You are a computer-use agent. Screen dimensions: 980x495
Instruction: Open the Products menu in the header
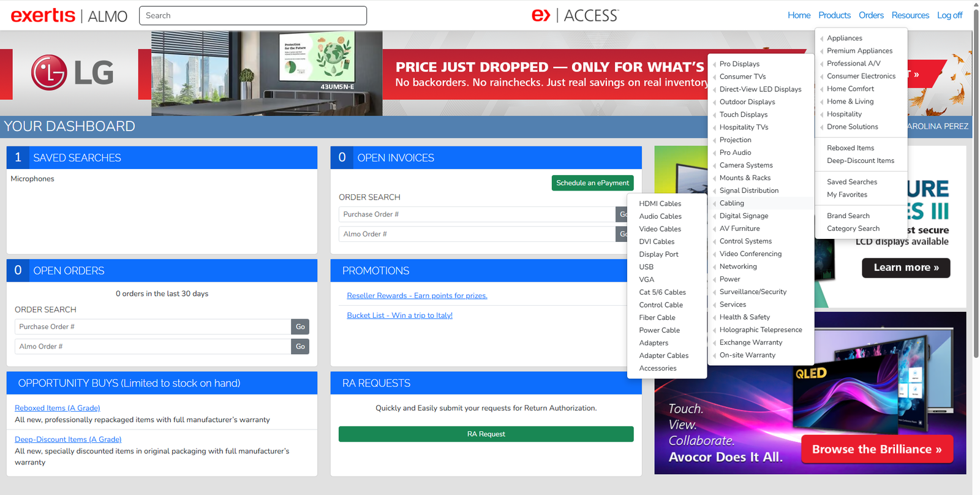coord(834,15)
